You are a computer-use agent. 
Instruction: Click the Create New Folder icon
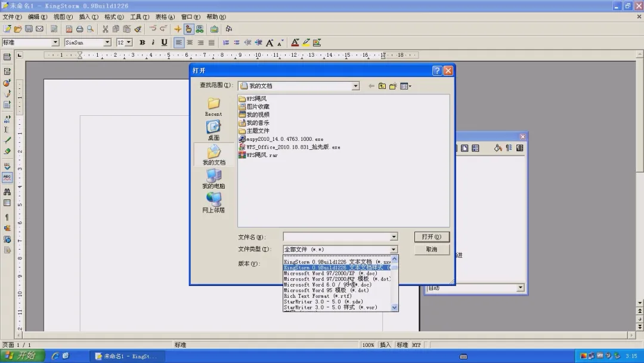[x=393, y=86]
